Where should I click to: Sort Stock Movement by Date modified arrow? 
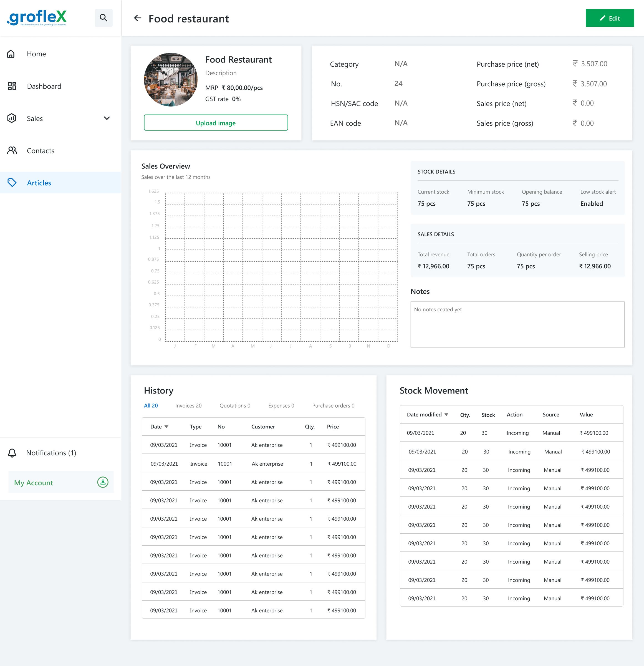[446, 415]
